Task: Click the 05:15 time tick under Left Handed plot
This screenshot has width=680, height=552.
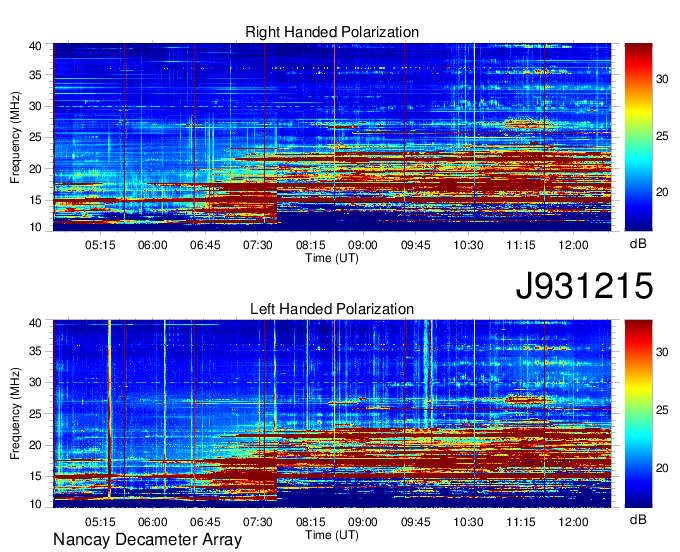Action: tap(100, 522)
